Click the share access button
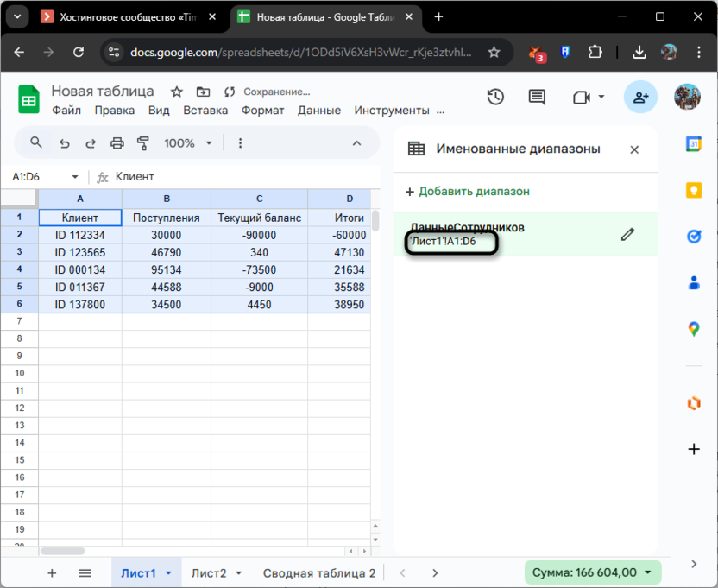Screen dimensions: 718x588 [640, 98]
